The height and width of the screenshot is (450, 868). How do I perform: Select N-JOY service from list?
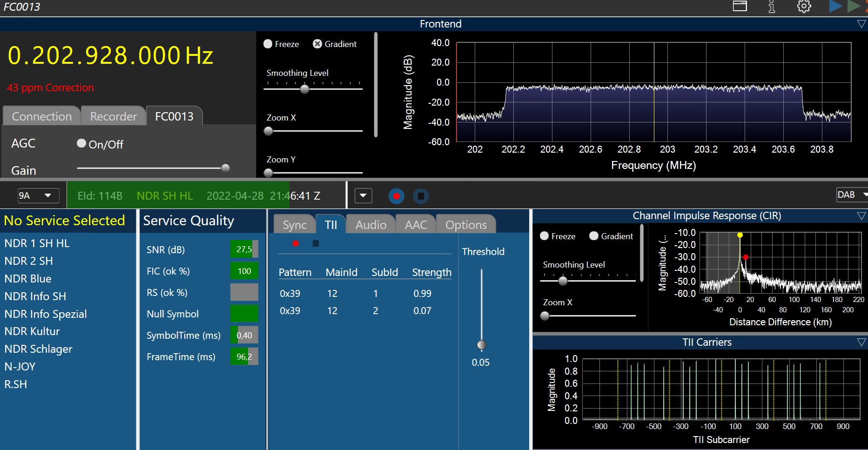(x=20, y=367)
